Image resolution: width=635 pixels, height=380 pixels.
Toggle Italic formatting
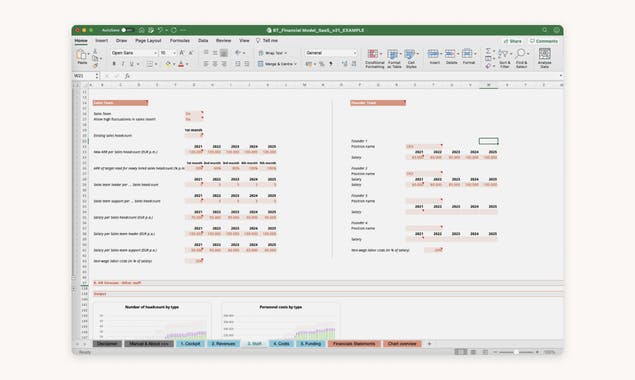click(x=123, y=64)
